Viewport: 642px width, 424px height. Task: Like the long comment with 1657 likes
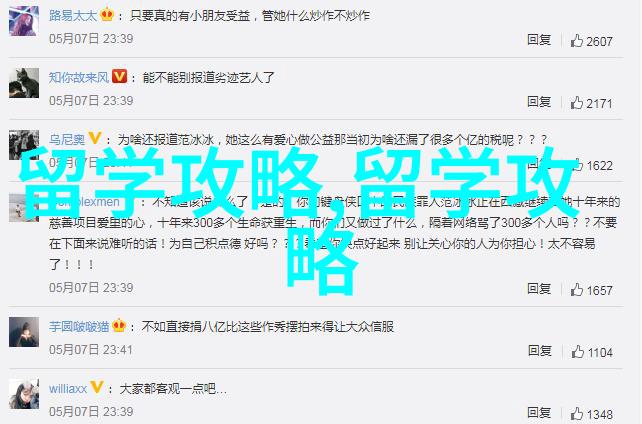pos(576,290)
